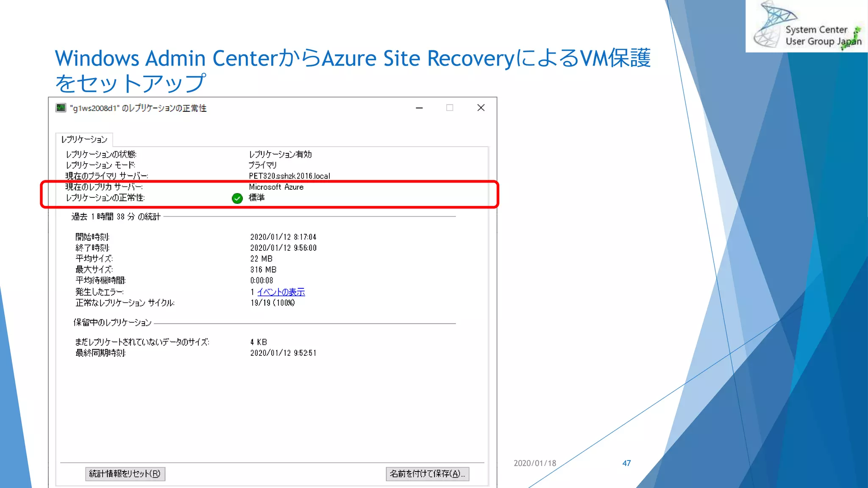868x488 pixels.
Task: Click the label 現在のレプリカ サーバー:
Action: coord(104,187)
